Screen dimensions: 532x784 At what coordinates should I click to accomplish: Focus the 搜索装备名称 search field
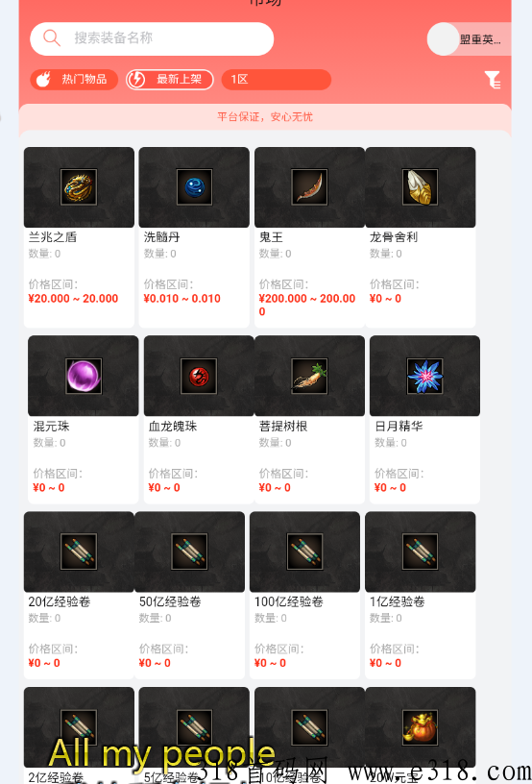click(x=152, y=38)
